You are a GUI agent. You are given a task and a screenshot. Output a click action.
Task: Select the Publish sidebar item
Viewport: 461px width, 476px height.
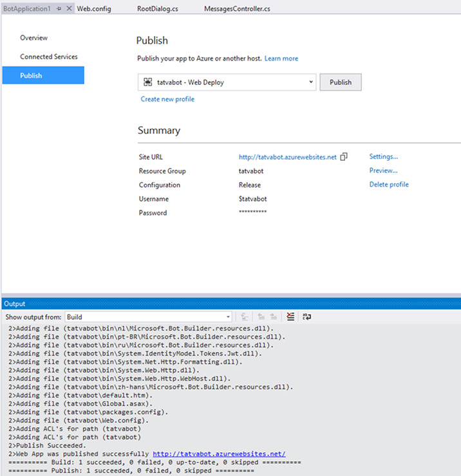click(43, 75)
